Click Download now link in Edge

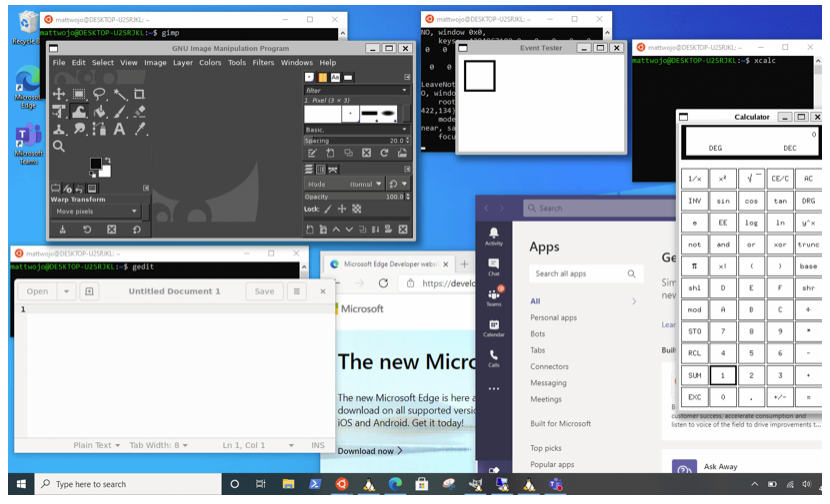(370, 451)
